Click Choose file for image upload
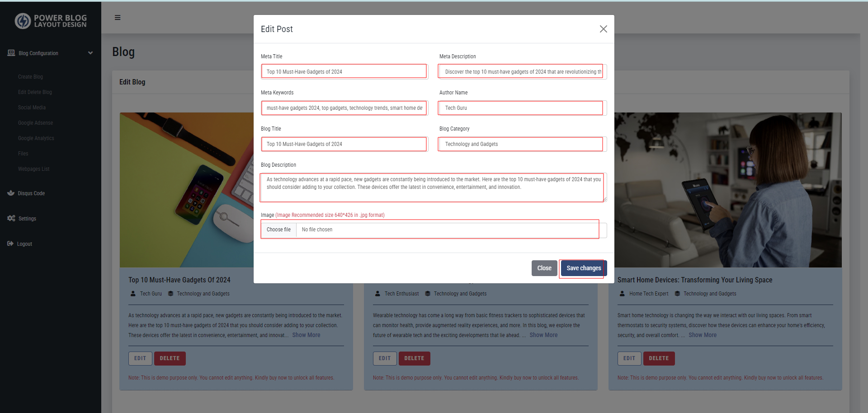Image resolution: width=868 pixels, height=413 pixels. click(x=278, y=230)
